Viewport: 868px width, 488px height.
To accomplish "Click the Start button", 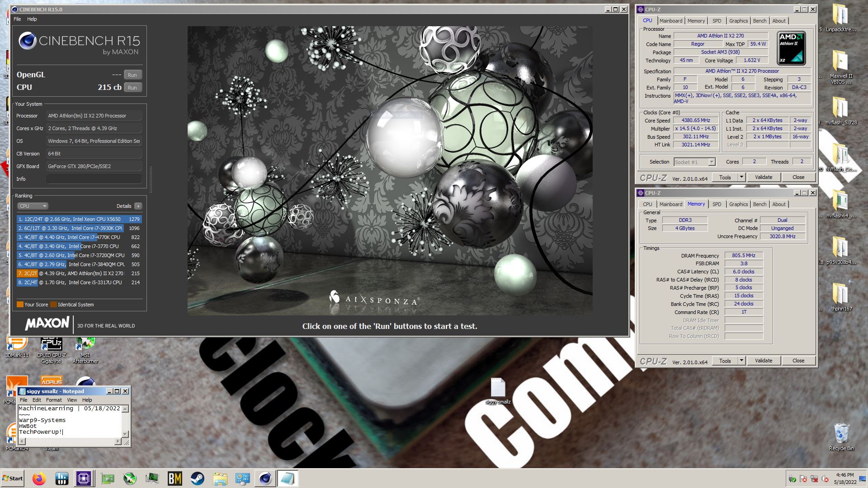I will pyautogui.click(x=13, y=479).
